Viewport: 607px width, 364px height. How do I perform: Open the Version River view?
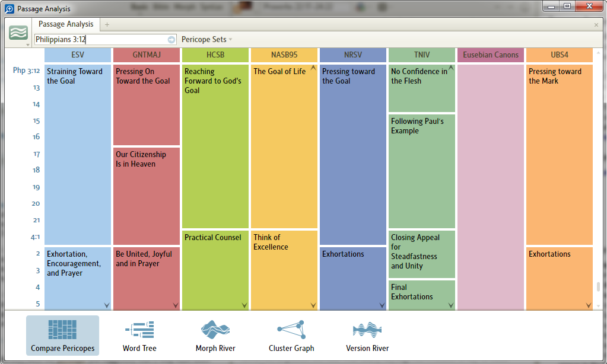[x=367, y=336]
